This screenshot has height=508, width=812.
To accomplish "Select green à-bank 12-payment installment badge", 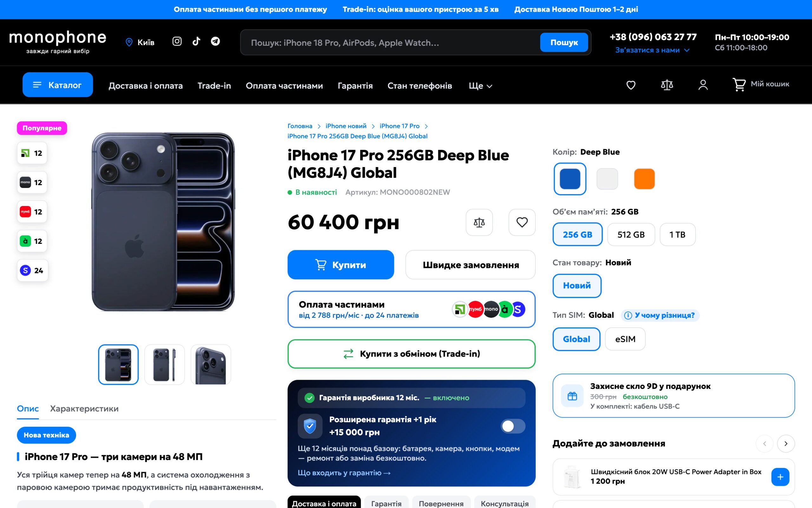I will [x=32, y=241].
